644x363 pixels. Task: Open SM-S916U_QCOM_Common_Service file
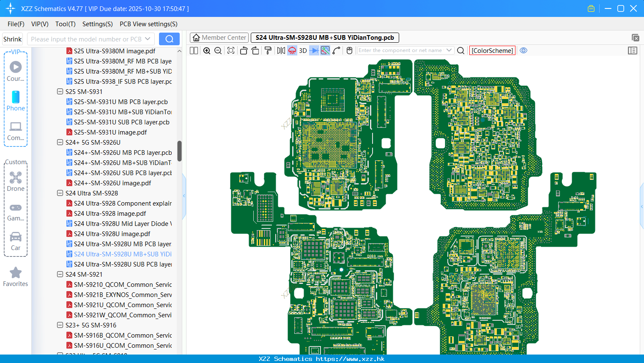click(119, 345)
